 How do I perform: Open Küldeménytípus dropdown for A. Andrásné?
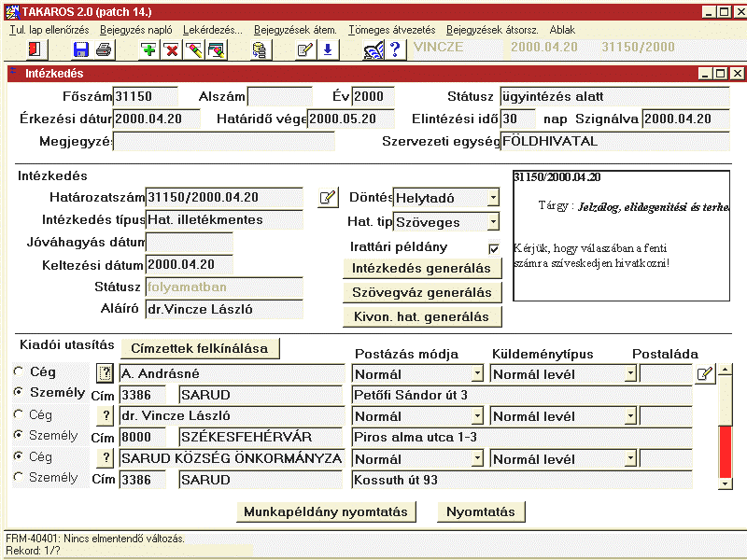coord(631,374)
